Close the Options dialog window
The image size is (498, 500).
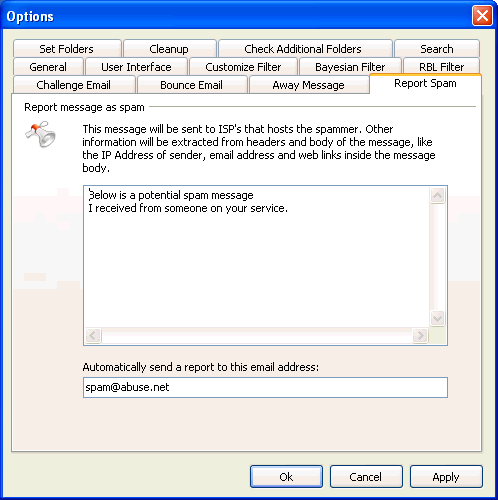pyautogui.click(x=482, y=16)
